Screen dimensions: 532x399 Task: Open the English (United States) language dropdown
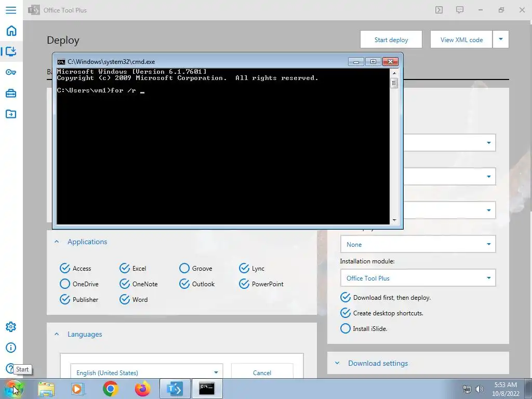coord(147,373)
